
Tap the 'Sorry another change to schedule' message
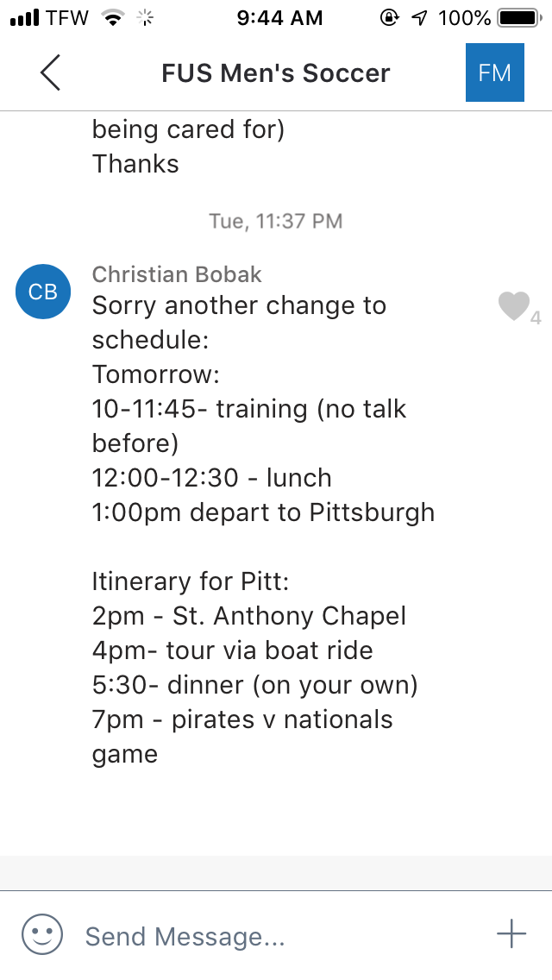pos(239,323)
